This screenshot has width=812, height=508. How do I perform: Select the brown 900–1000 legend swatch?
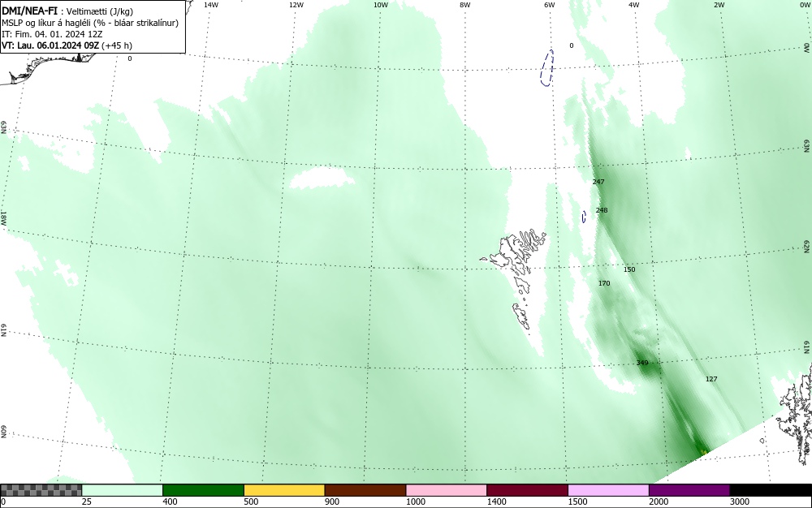pos(365,490)
